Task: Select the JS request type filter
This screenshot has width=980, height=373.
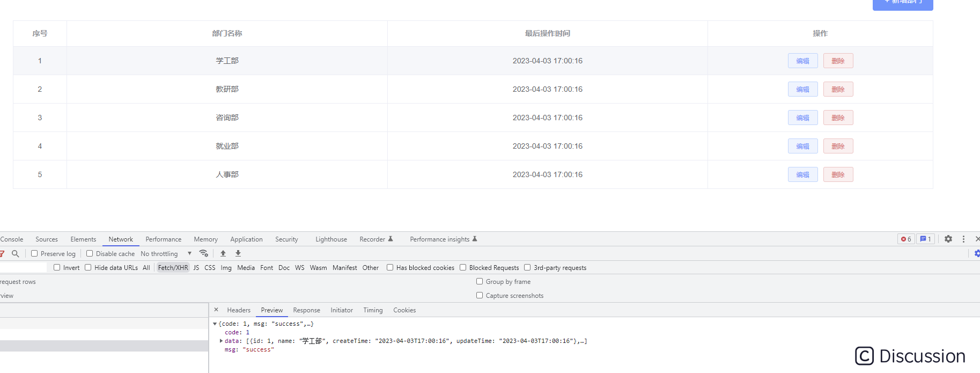Action: 196,268
